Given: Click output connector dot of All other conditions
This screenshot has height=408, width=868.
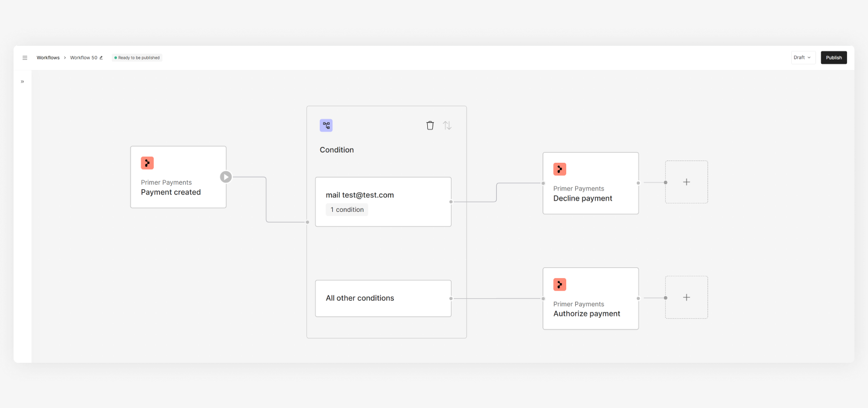Looking at the screenshot, I should (x=451, y=298).
